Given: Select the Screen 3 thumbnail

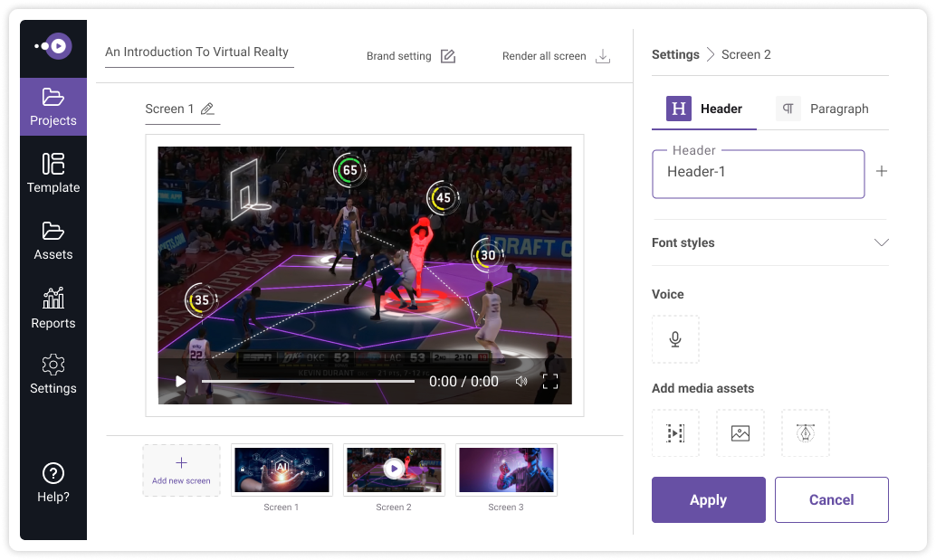Looking at the screenshot, I should click(x=506, y=470).
